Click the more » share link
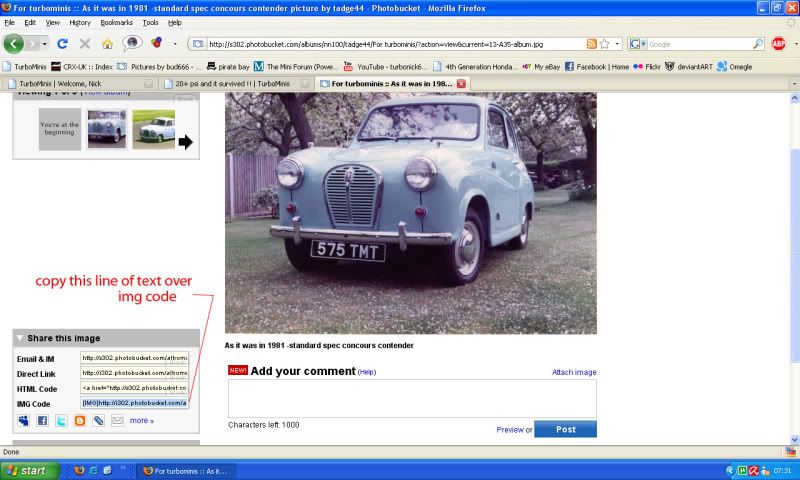Image resolution: width=800 pixels, height=480 pixels. (x=141, y=420)
